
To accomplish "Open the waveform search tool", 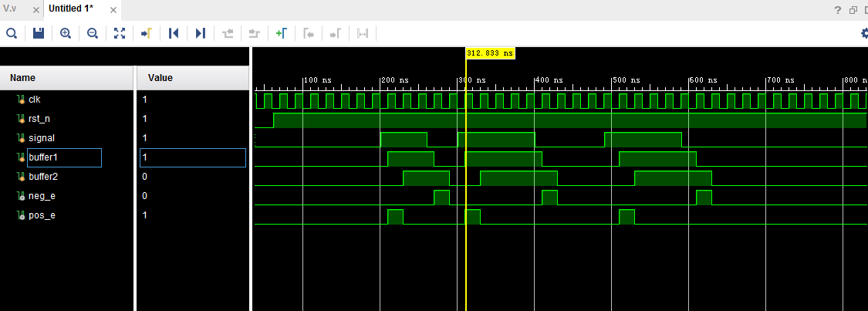I will click(11, 33).
